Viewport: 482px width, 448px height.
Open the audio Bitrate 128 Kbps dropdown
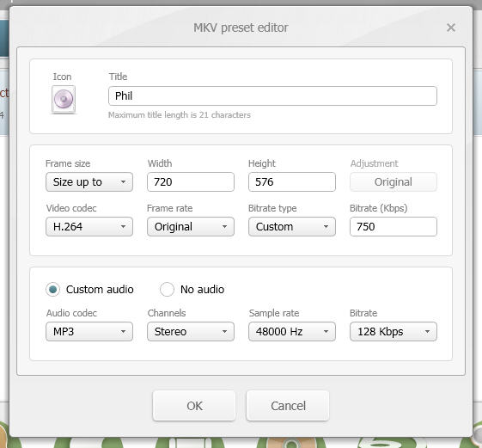coord(394,332)
